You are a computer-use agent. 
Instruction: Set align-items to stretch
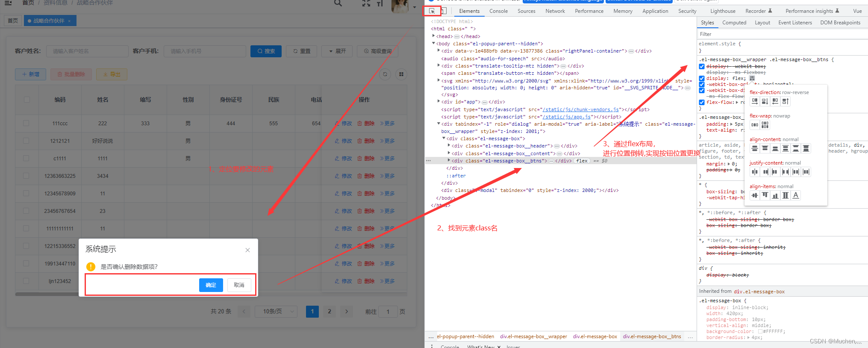click(786, 195)
